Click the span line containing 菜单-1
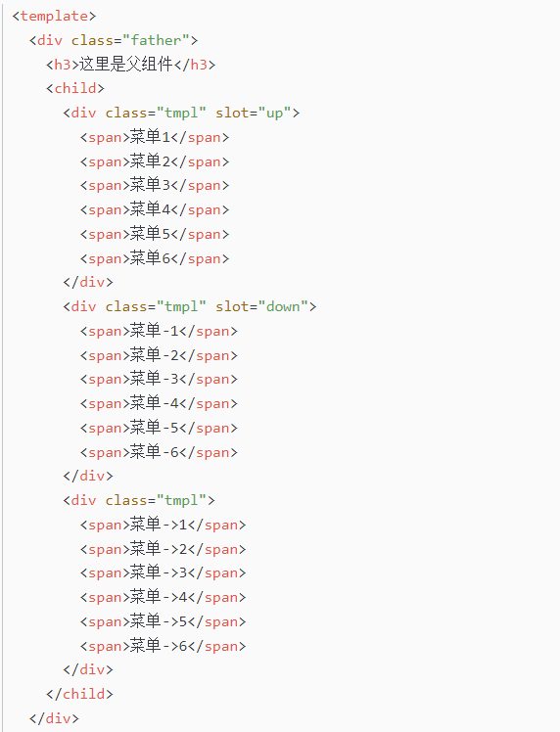The height and width of the screenshot is (732, 560). click(x=159, y=331)
